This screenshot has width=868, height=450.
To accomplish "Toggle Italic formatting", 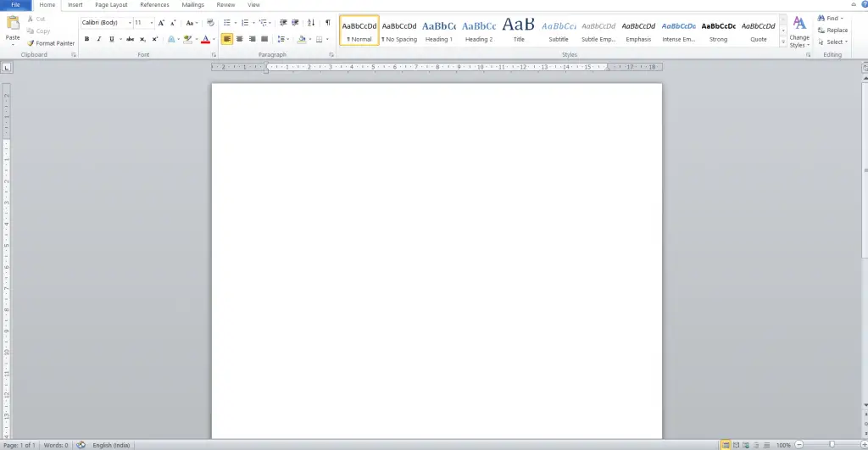I will click(99, 39).
